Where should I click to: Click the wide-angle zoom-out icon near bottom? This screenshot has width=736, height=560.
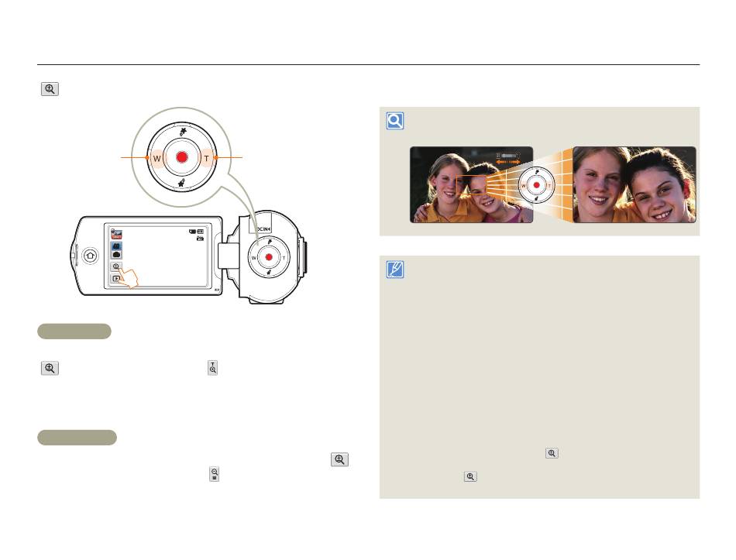[214, 474]
